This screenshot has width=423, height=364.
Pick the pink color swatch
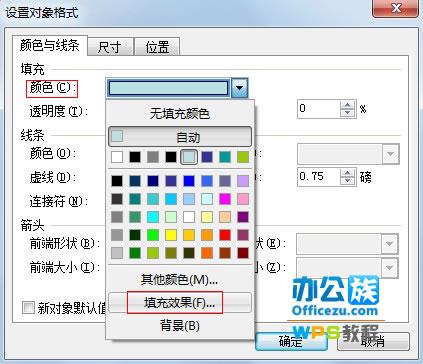coord(243,199)
